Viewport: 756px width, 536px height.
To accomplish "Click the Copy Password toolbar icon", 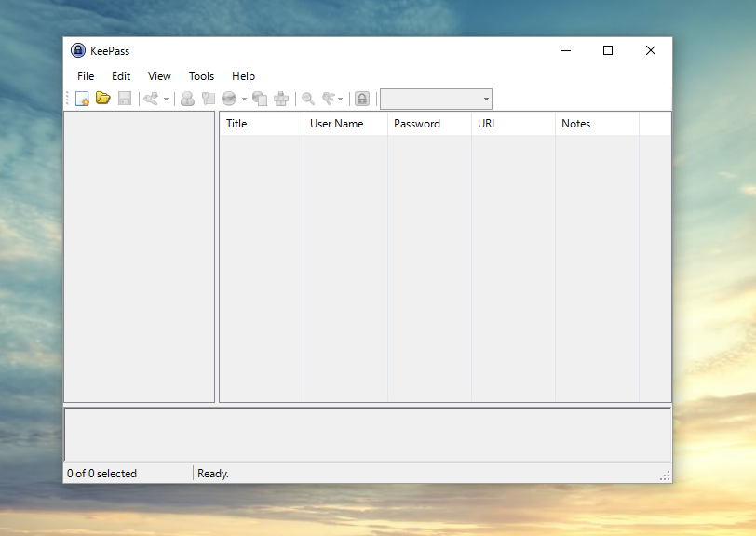I will click(208, 99).
